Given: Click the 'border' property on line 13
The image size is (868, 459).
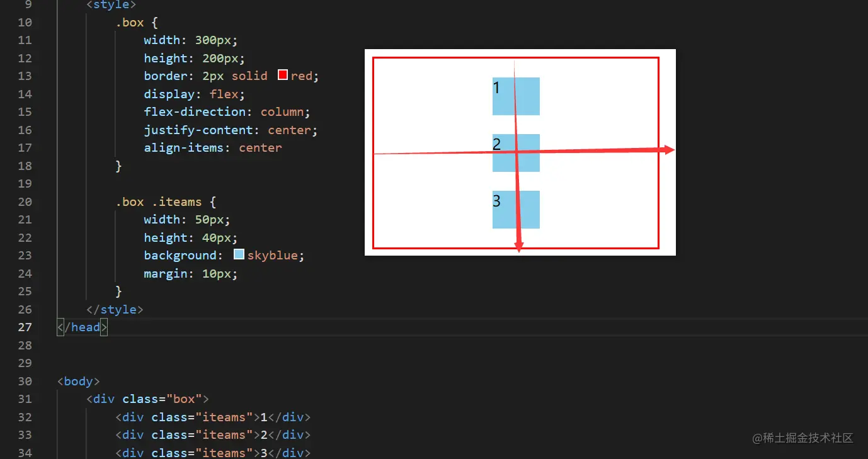Looking at the screenshot, I should pyautogui.click(x=166, y=76).
